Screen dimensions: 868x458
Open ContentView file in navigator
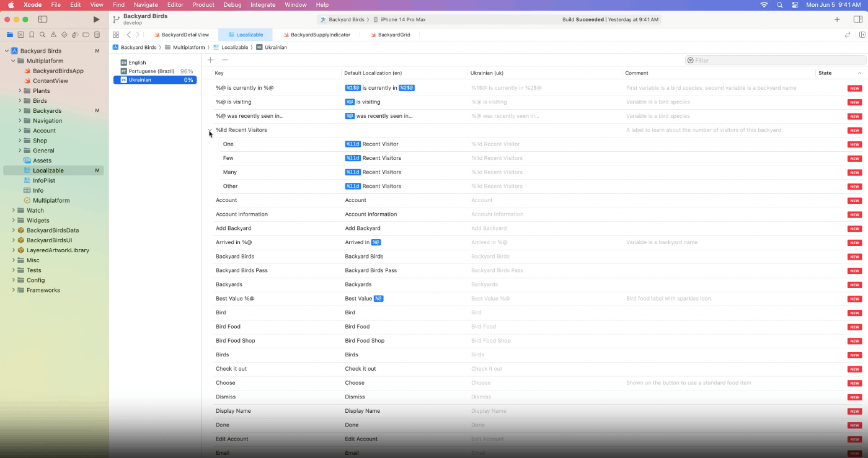point(50,81)
